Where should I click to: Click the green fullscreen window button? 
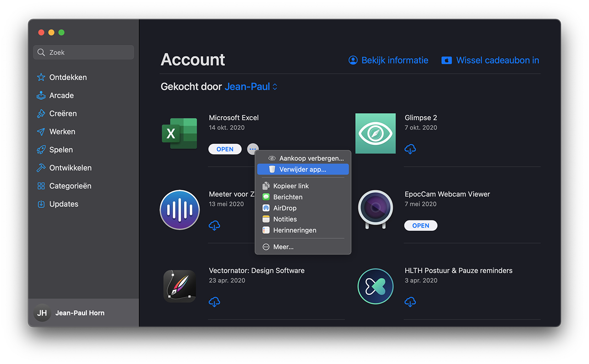point(61,32)
